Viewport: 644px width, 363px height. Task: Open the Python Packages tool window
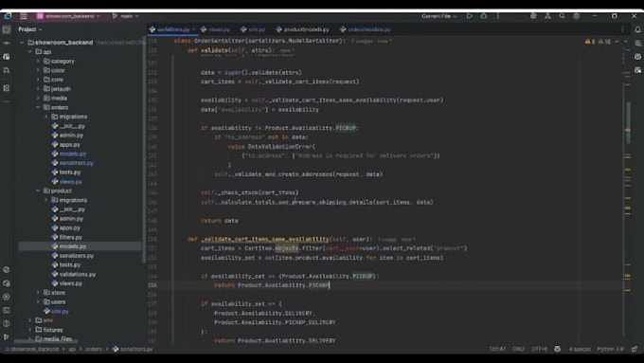[7, 283]
